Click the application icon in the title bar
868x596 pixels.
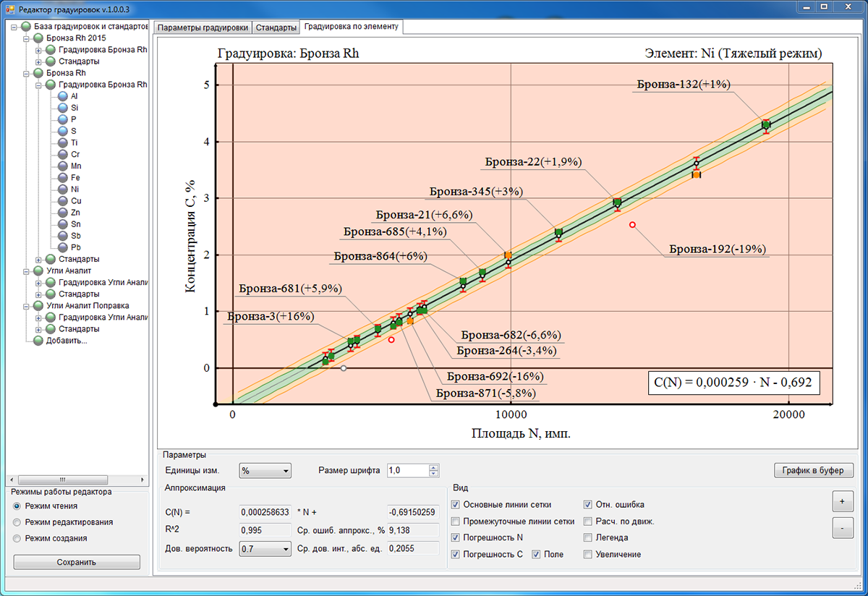9,8
